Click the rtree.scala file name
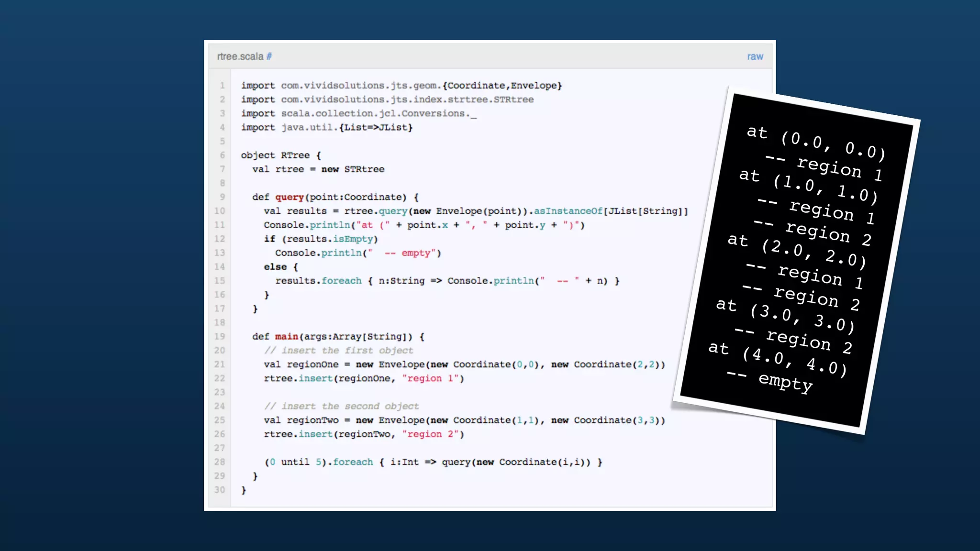Screen dimensions: 980x551 (x=240, y=56)
